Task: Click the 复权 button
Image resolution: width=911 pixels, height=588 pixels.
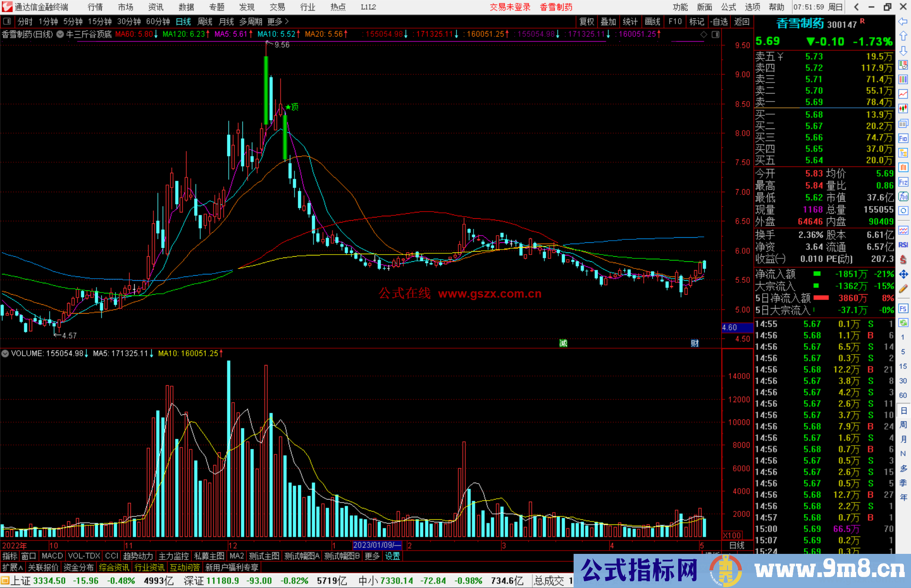Action: tap(586, 21)
